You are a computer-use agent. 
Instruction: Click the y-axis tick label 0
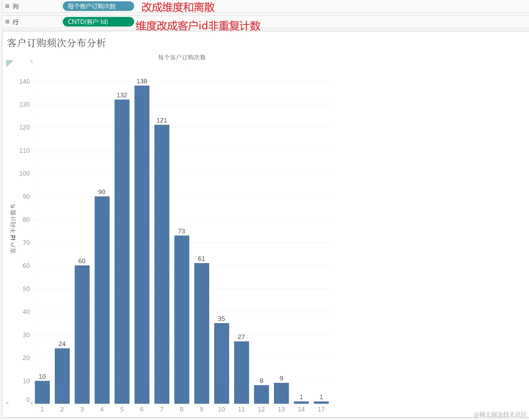point(28,400)
